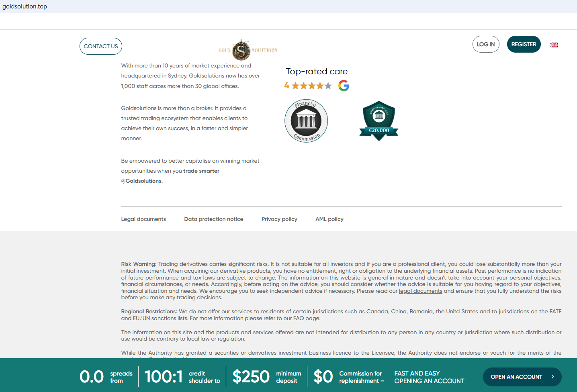
Task: Open the Privacy policy link
Action: 279,219
